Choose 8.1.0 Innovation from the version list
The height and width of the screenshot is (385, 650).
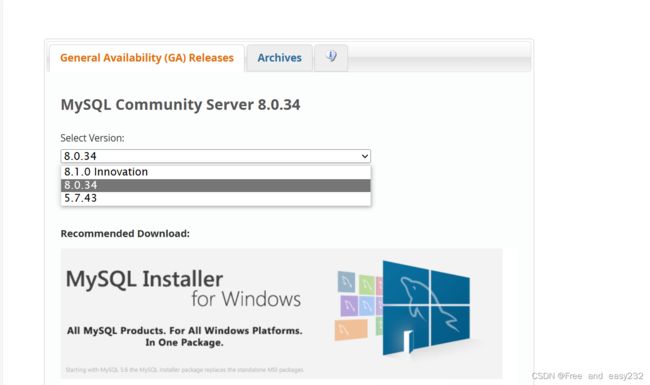point(216,172)
